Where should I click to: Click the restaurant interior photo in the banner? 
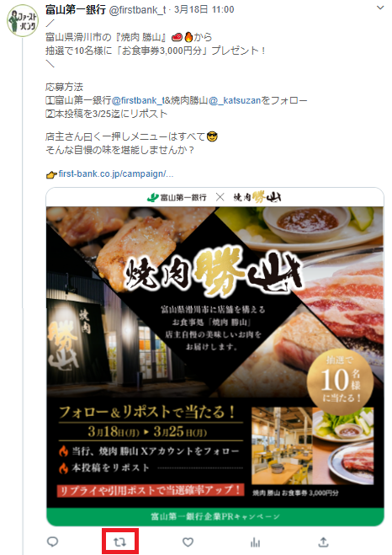tap(282, 446)
